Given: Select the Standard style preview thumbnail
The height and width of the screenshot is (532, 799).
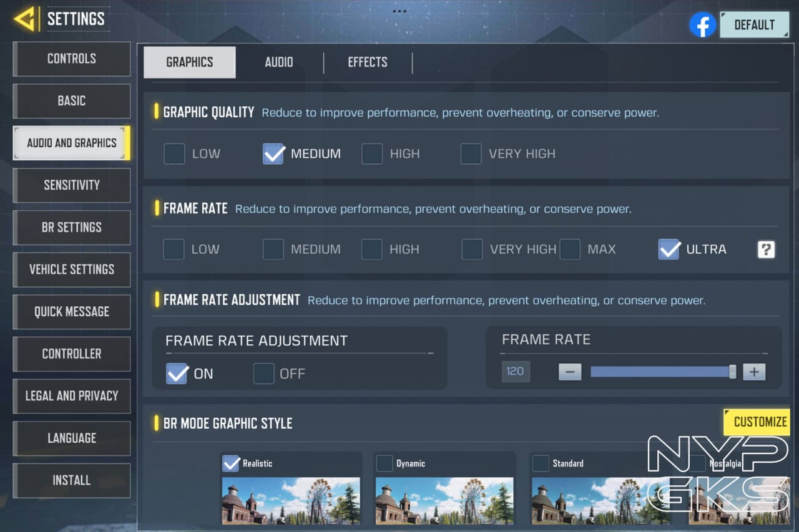Looking at the screenshot, I should click(x=599, y=500).
